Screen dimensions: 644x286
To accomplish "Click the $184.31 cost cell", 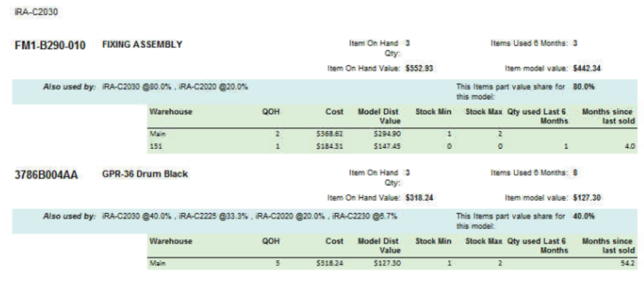I will (x=329, y=146).
